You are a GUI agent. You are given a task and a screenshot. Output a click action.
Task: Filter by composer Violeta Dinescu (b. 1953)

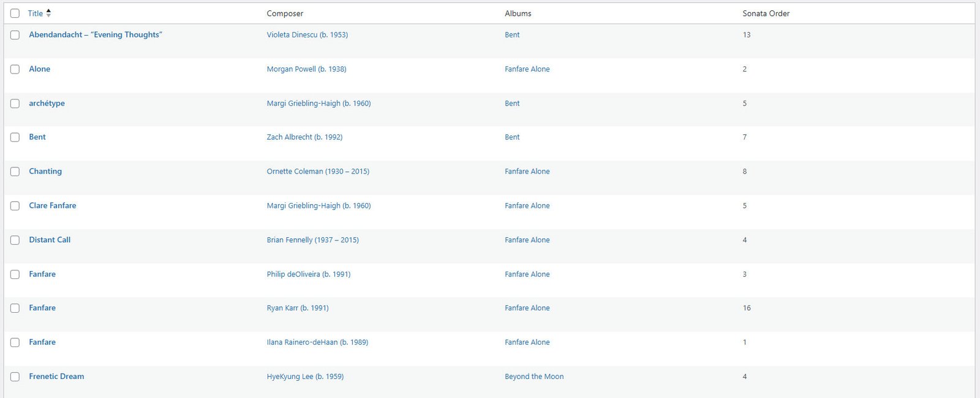(307, 35)
